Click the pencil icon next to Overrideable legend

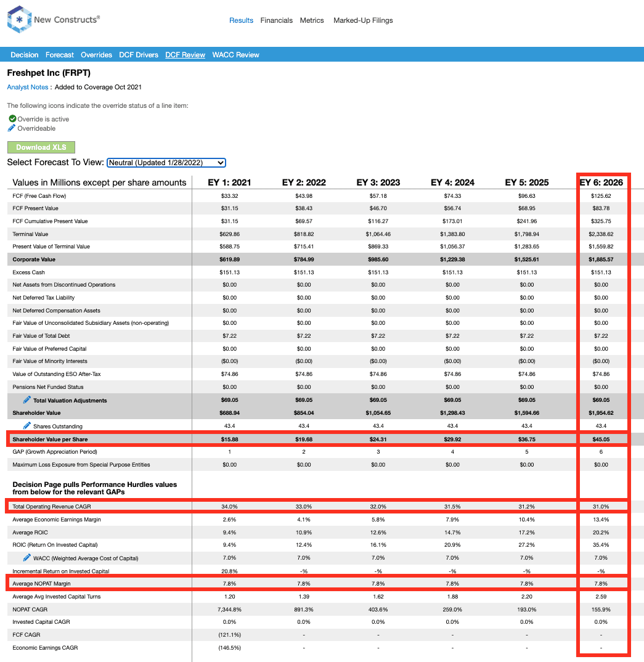[x=12, y=128]
